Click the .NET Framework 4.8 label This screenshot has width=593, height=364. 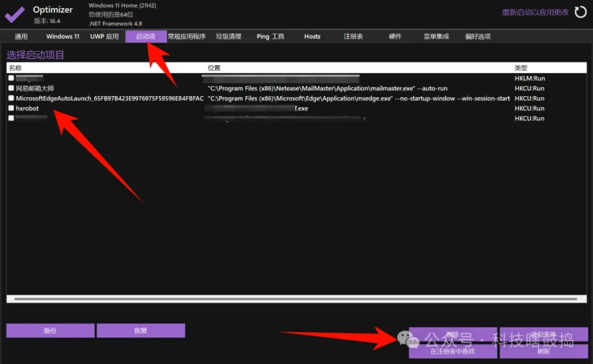point(115,23)
